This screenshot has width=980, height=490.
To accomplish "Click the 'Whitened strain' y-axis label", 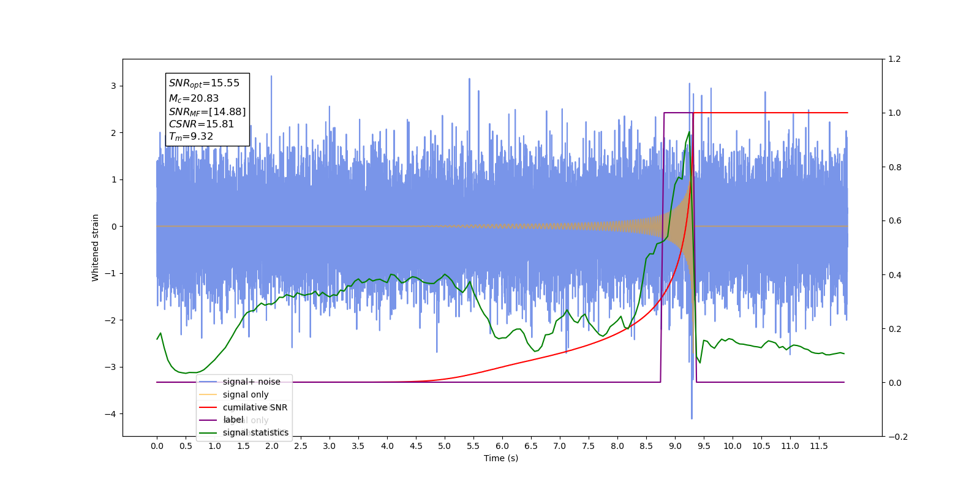I will point(96,247).
